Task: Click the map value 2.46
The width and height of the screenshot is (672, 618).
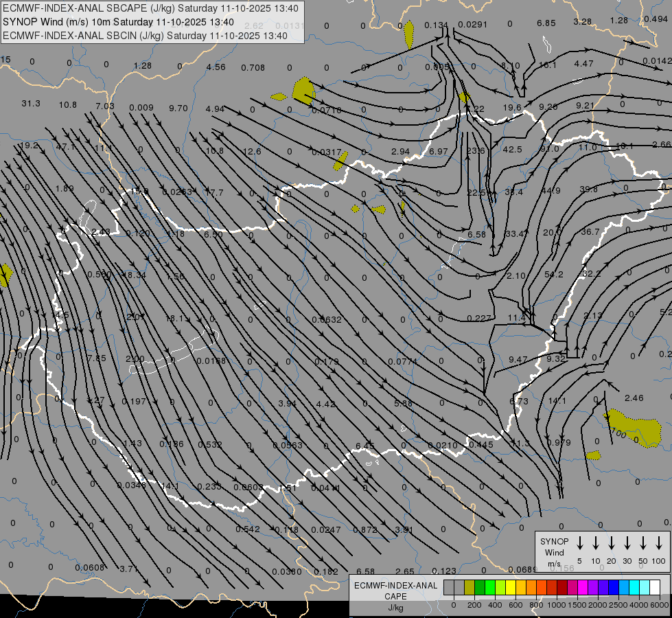Action: pyautogui.click(x=634, y=398)
